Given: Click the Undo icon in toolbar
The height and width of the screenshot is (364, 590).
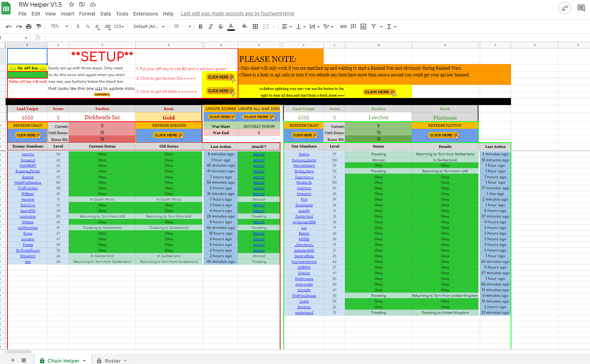Looking at the screenshot, I should (9, 27).
